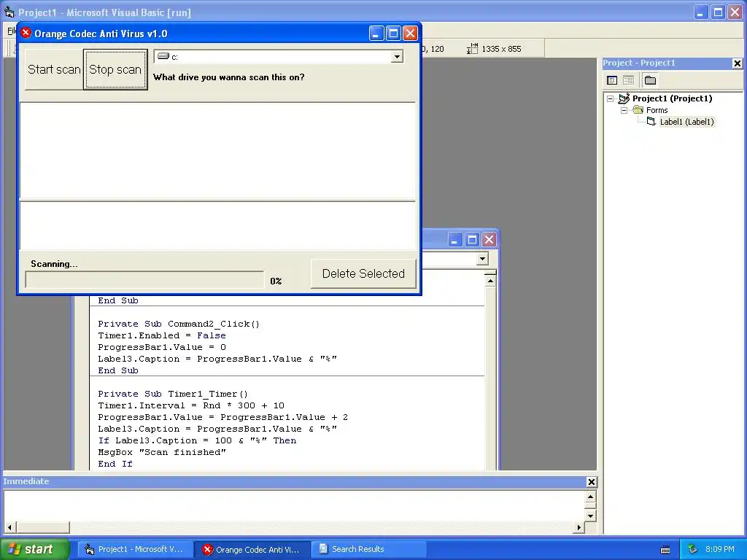Click the If Label3.Caption = 100 code line
747x560 pixels.
[x=197, y=440]
